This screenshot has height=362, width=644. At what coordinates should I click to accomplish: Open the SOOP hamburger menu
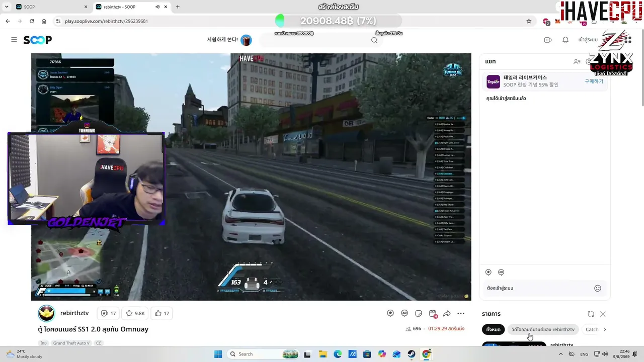(14, 40)
